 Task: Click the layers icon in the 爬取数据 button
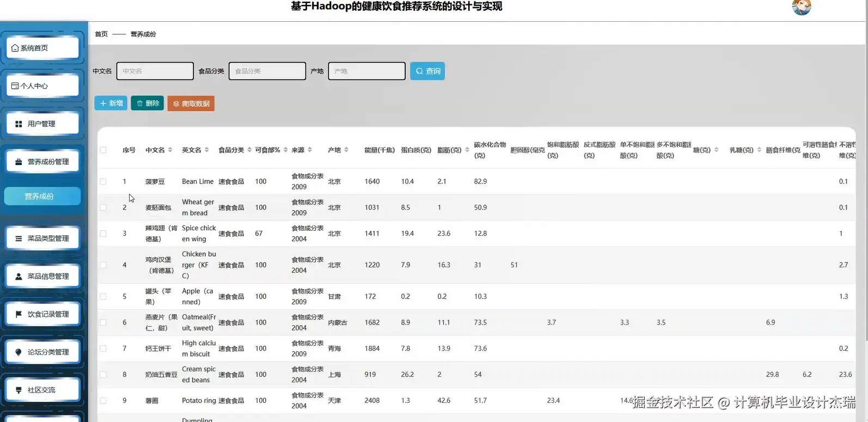tap(176, 103)
